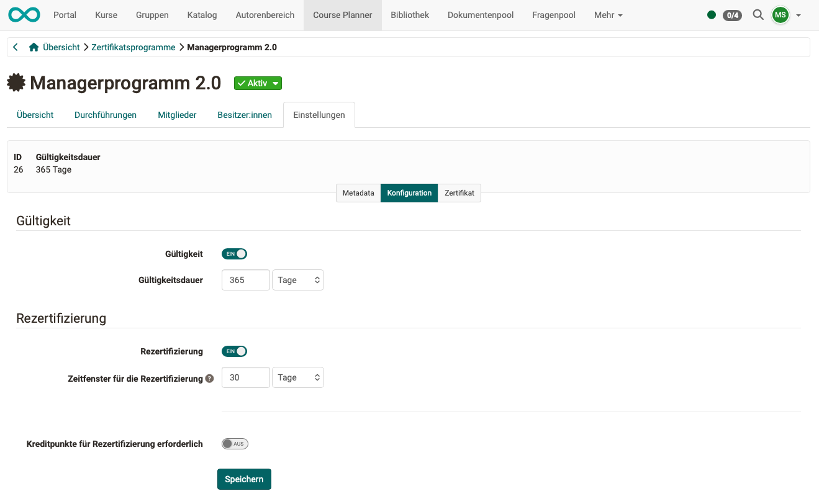Disable the Gültigkeit toggle
This screenshot has width=819, height=504.
coord(234,253)
